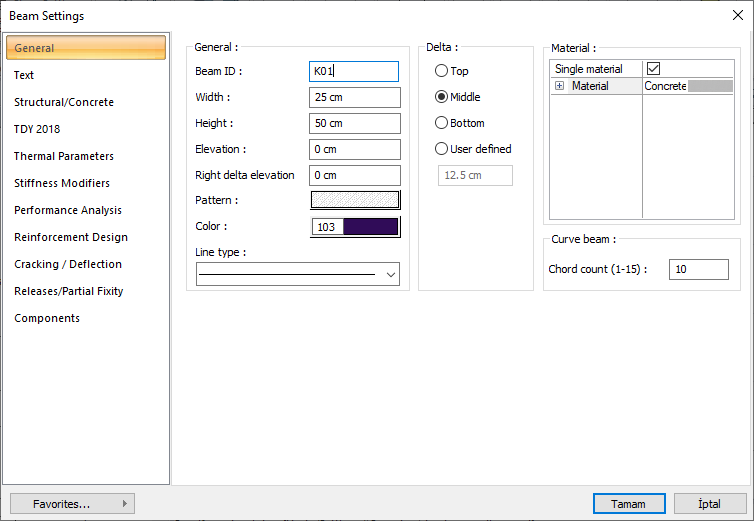Open Reinforcement Design section
The width and height of the screenshot is (754, 521).
click(71, 237)
